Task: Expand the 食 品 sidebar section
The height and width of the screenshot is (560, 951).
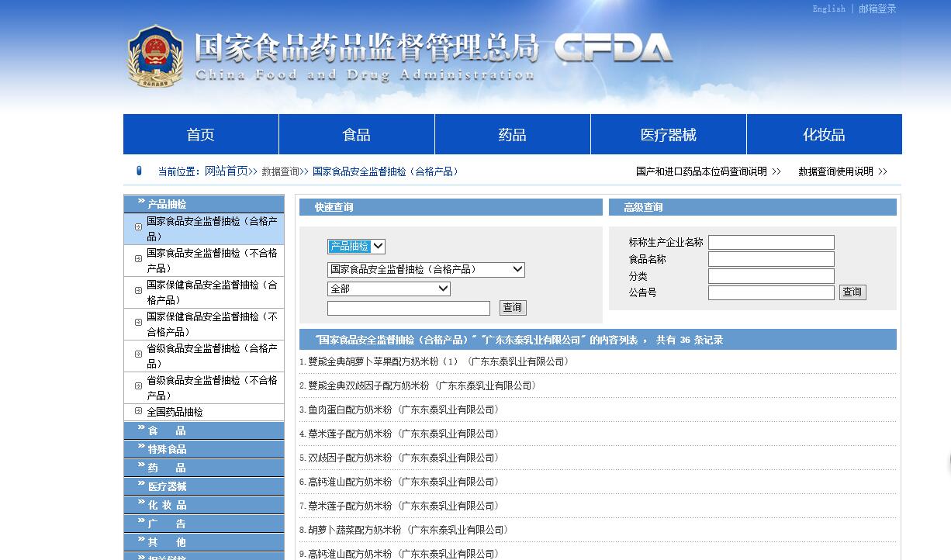Action: point(204,430)
